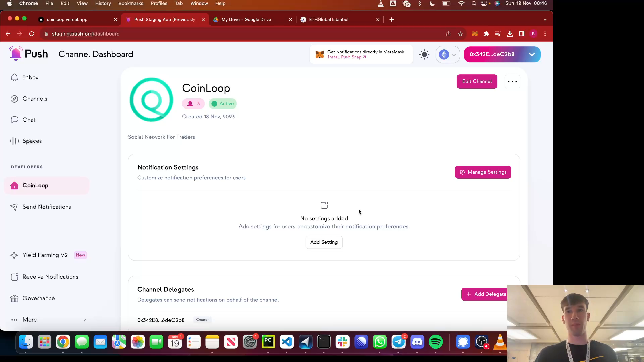
Task: Click the address bar URL field
Action: (241, 34)
